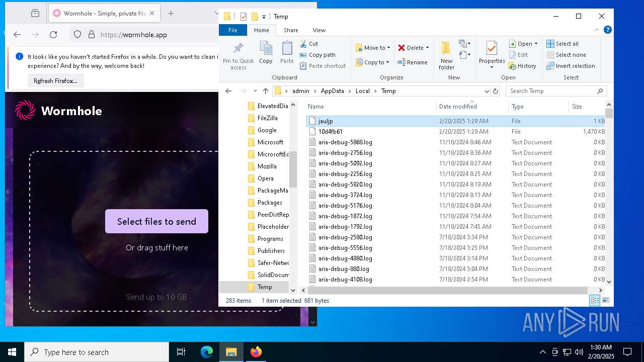
Task: Click Local in the address breadcrumb
Action: (x=362, y=91)
